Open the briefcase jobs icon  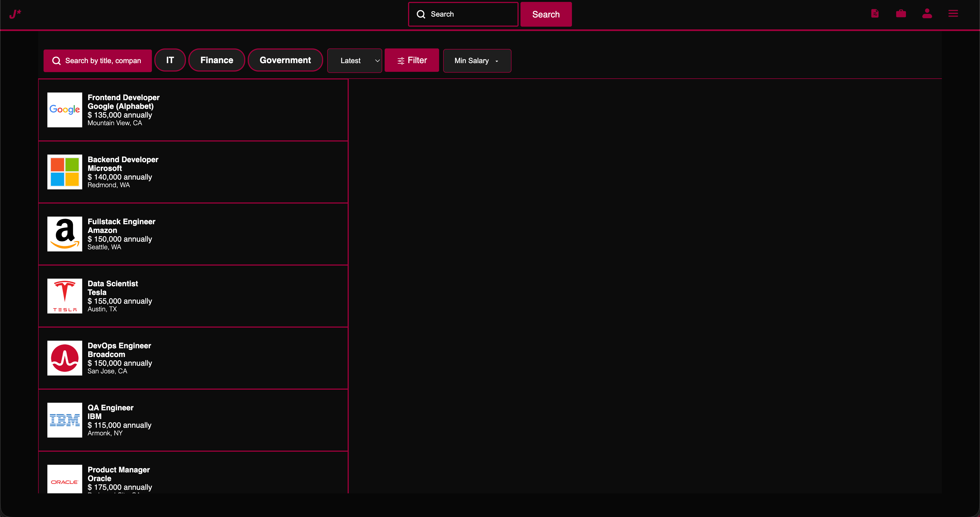point(901,14)
